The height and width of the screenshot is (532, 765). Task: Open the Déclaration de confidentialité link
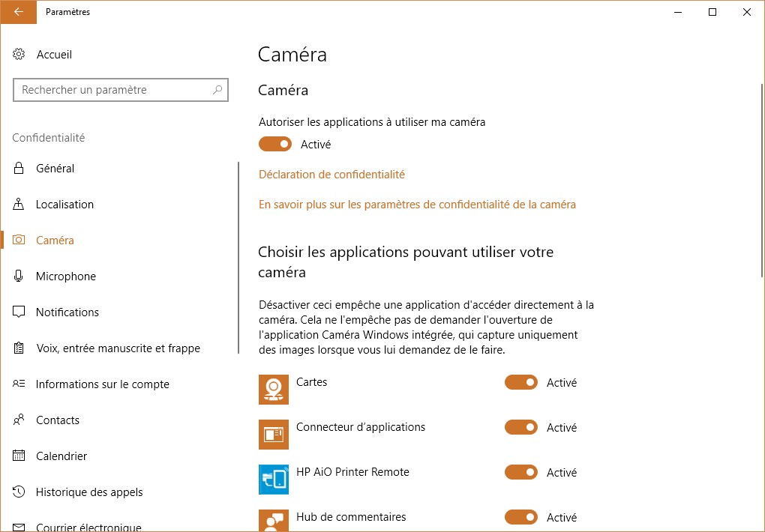click(331, 175)
